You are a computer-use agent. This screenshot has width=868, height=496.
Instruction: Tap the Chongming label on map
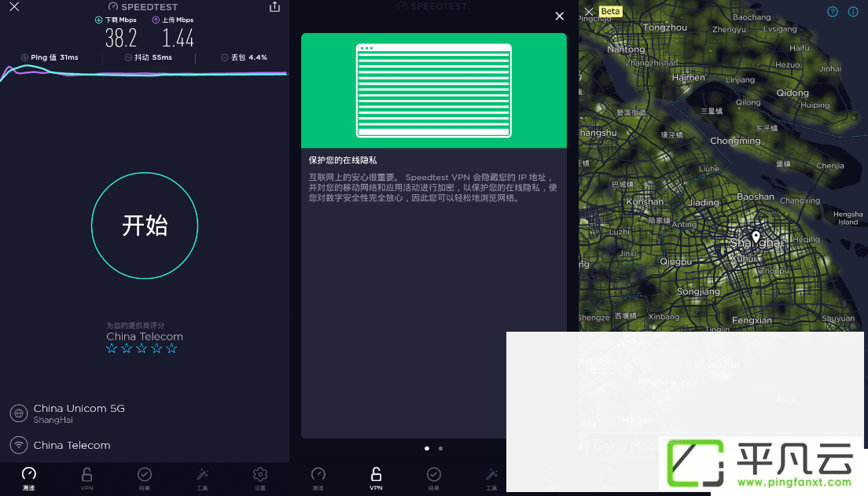(x=735, y=141)
